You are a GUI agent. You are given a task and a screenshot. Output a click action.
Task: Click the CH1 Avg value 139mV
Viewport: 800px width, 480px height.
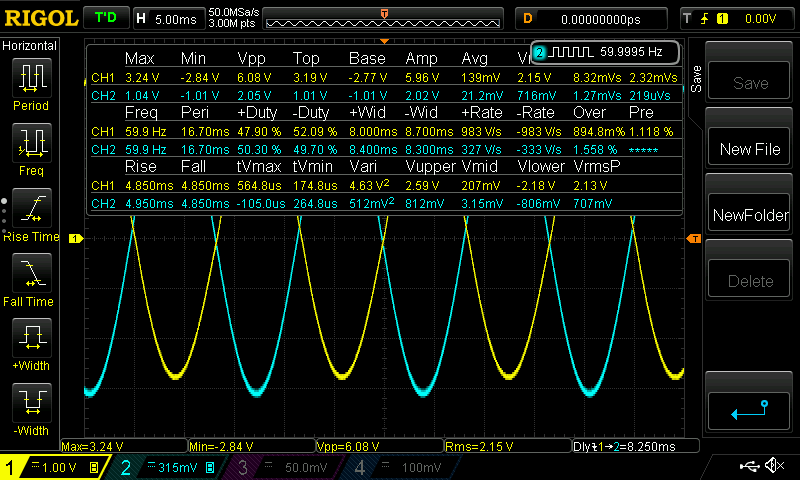481,78
